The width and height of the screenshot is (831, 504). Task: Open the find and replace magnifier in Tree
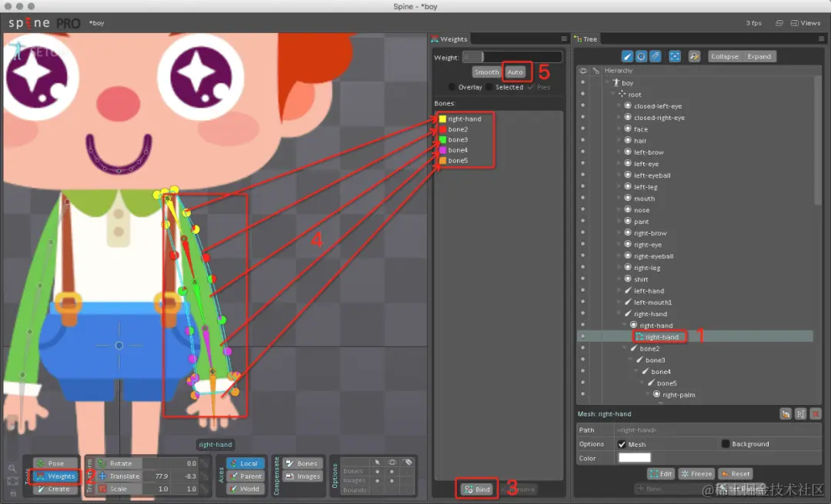[694, 56]
